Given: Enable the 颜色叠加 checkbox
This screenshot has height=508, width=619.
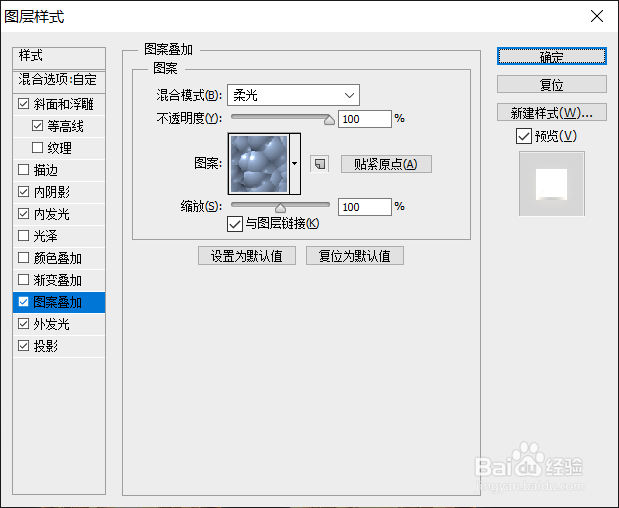Looking at the screenshot, I should tap(23, 258).
